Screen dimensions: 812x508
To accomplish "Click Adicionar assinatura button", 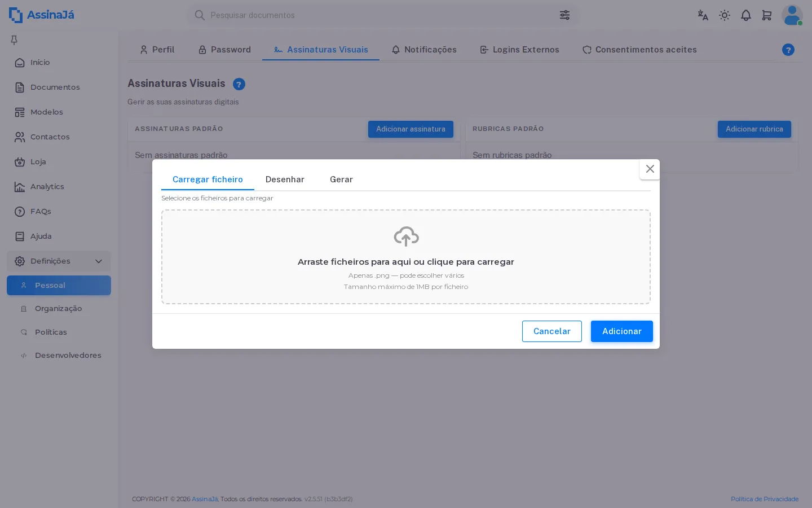I will pos(411,129).
